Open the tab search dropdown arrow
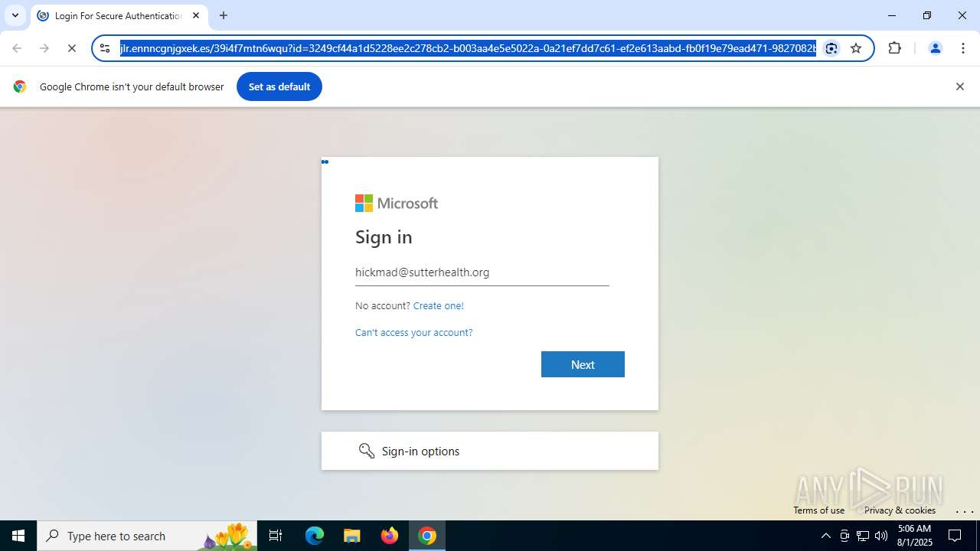Viewport: 980px width, 551px height. 15,15
